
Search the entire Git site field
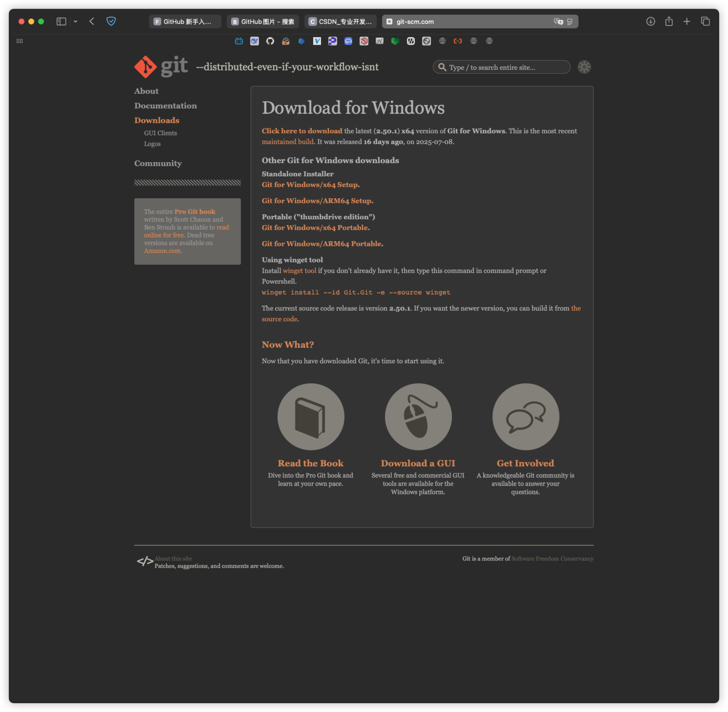pos(502,67)
